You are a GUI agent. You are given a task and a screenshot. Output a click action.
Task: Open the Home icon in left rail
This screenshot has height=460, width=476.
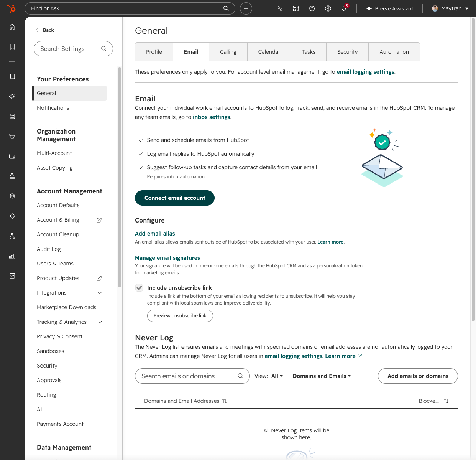[x=12, y=27]
